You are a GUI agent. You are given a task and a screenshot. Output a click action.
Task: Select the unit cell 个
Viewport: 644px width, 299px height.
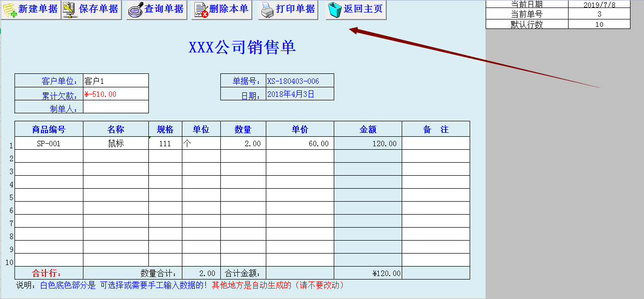[x=201, y=143]
